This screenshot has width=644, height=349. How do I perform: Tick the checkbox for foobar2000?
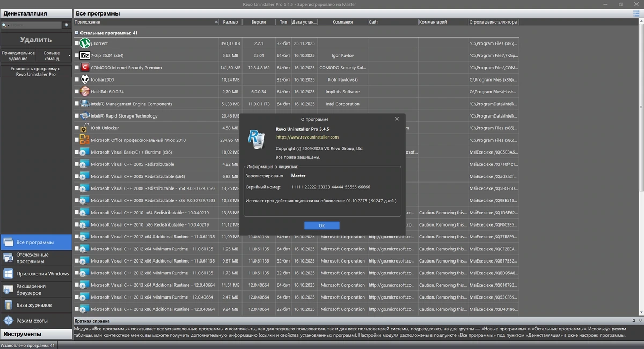point(77,79)
